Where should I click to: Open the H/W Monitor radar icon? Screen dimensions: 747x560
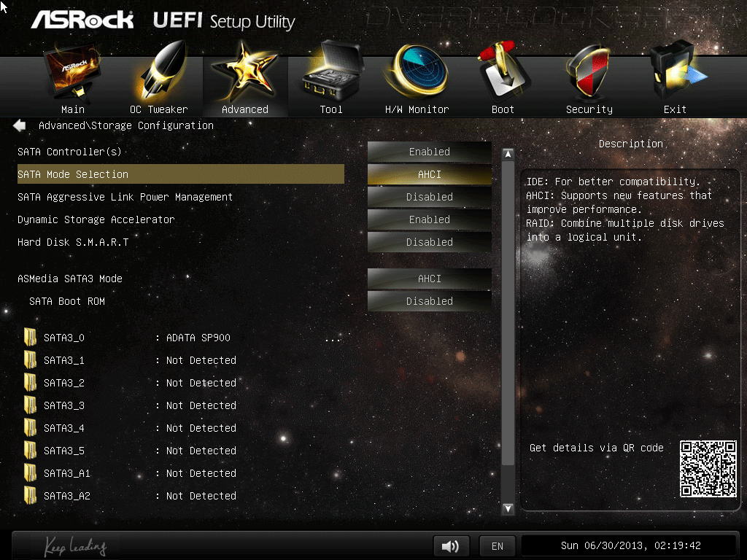pyautogui.click(x=417, y=71)
